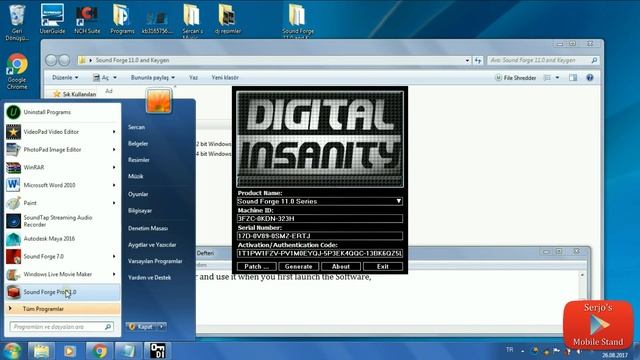This screenshot has height=360, width=640.
Task: Click the Patch button in keygen
Action: point(256,267)
